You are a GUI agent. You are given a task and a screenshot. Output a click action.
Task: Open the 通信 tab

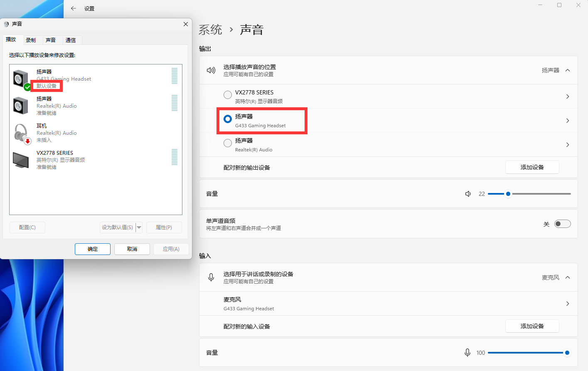(x=71, y=40)
